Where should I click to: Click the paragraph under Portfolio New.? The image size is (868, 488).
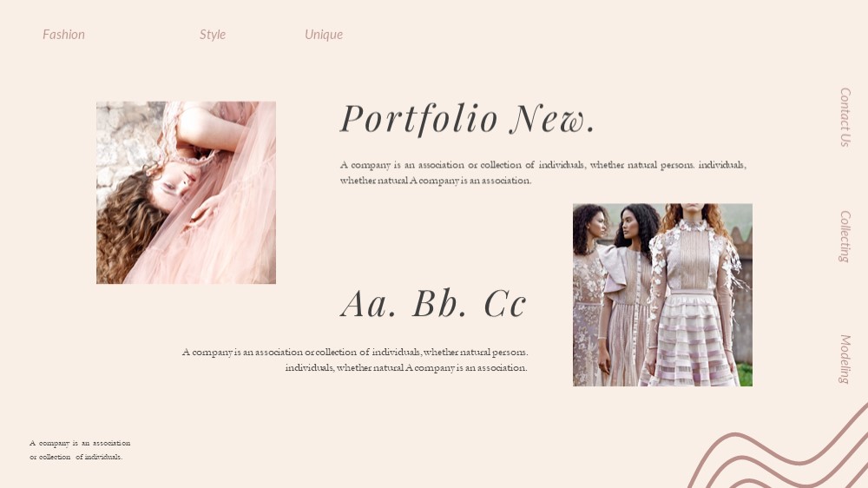[543, 172]
